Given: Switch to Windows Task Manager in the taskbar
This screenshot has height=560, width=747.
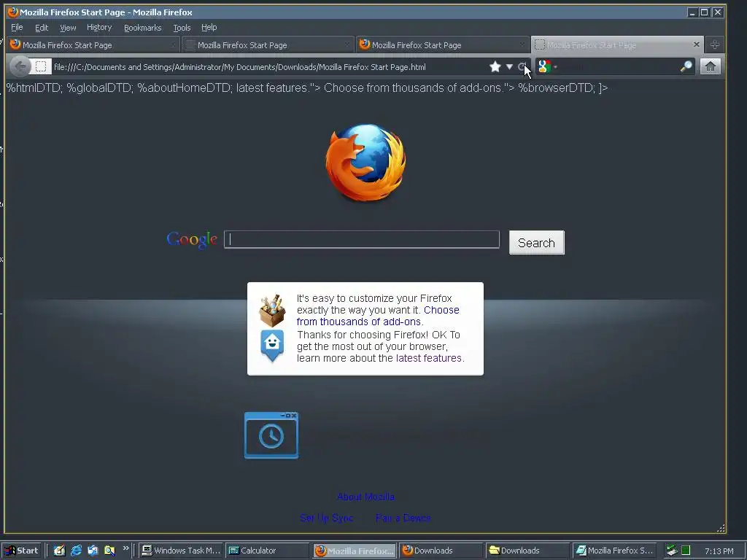Looking at the screenshot, I should (x=181, y=551).
